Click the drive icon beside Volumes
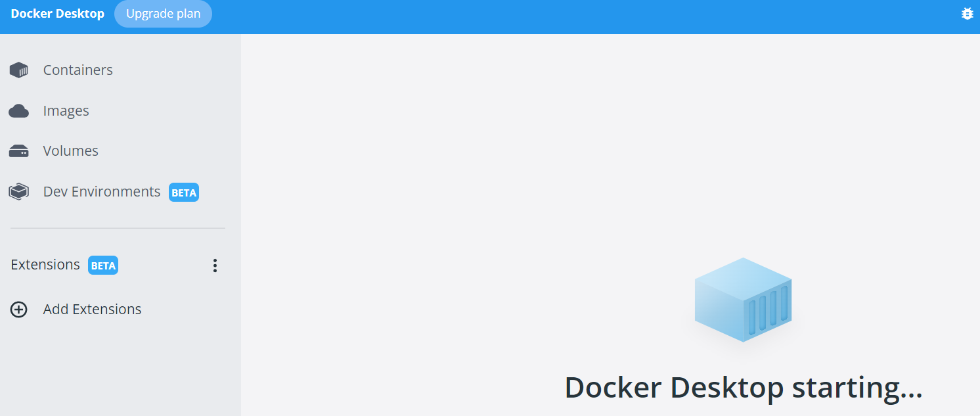This screenshot has width=980, height=416. click(18, 152)
